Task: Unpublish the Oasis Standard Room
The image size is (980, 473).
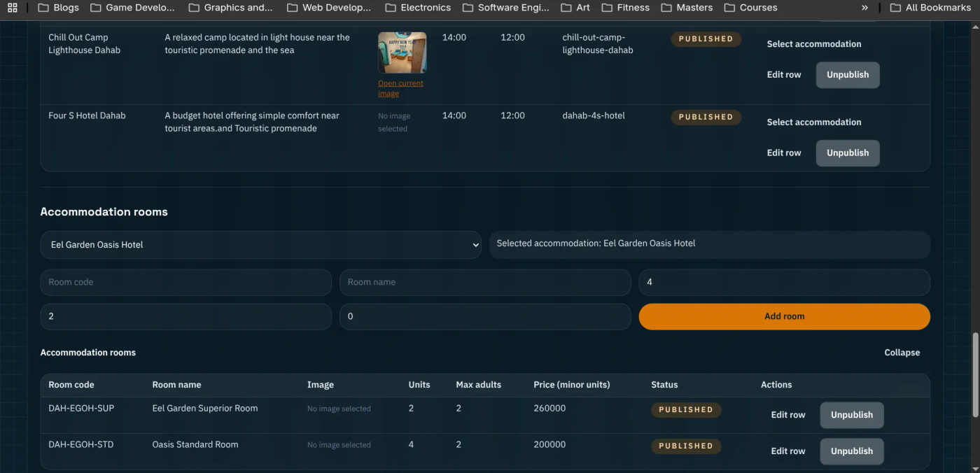Action: click(851, 451)
